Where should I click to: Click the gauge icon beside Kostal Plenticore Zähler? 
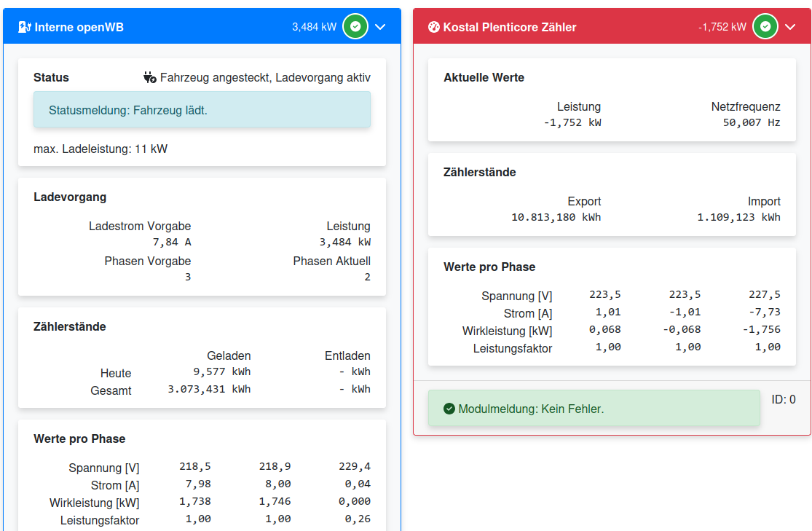point(434,27)
